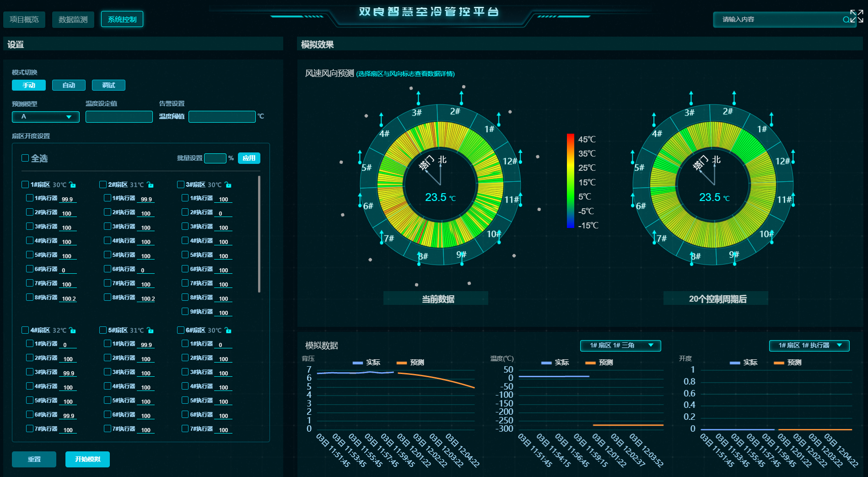Tick the 1#扇区 sector checkbox

25,184
